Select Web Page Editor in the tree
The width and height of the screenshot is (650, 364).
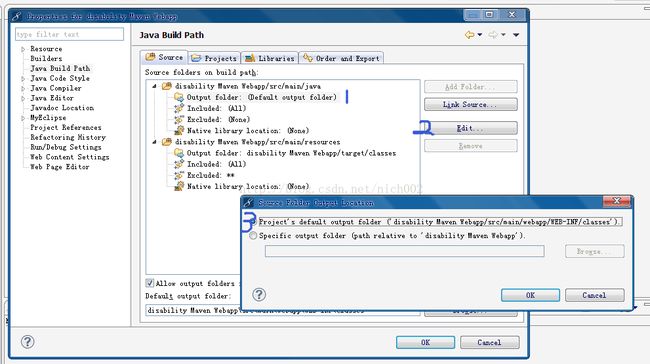[60, 167]
